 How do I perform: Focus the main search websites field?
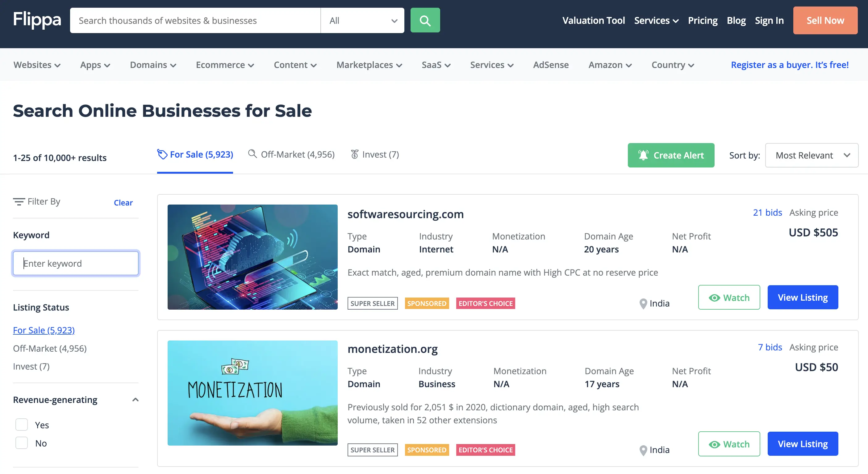point(195,20)
